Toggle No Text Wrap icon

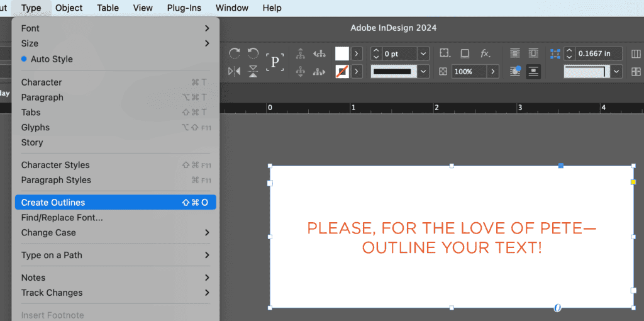coord(514,53)
